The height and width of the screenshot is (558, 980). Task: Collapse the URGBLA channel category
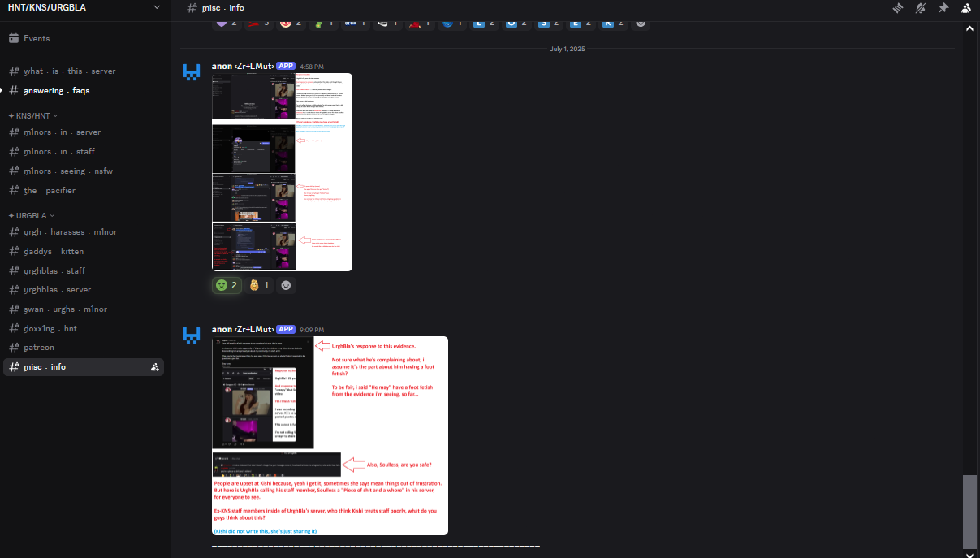pyautogui.click(x=31, y=215)
